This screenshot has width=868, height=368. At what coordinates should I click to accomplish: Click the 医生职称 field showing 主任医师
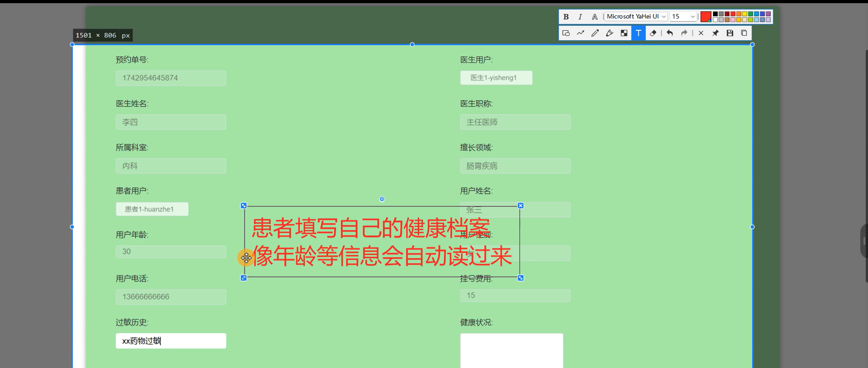[x=515, y=122]
